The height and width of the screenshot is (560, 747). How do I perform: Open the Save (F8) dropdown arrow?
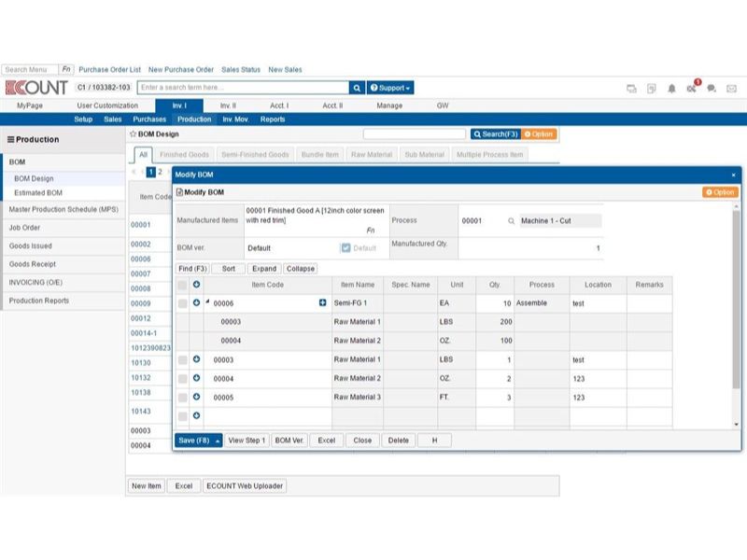[x=218, y=441]
